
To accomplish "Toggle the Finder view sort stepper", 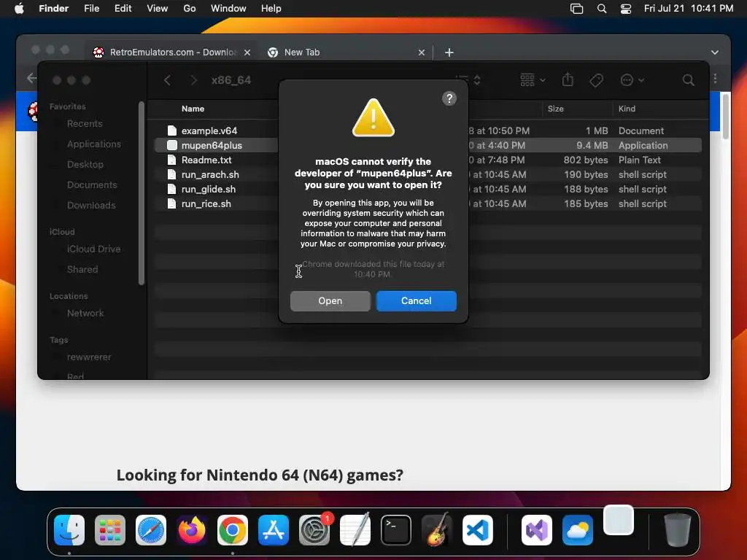I will point(476,80).
